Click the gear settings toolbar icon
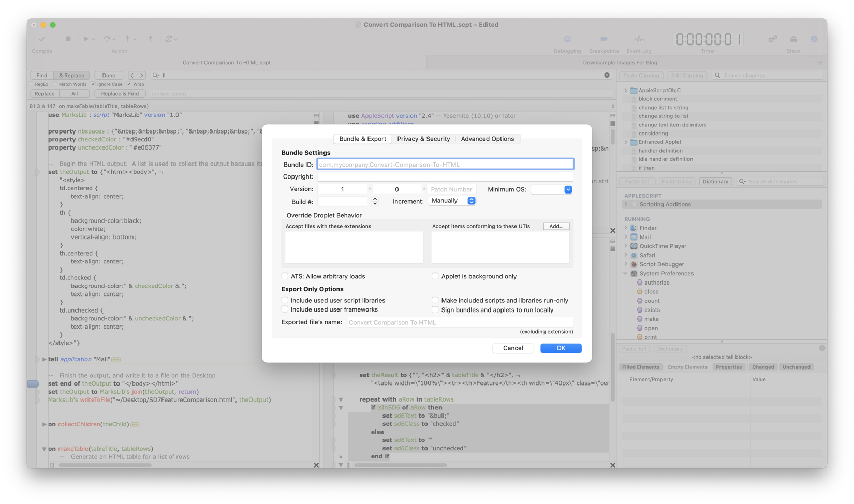The width and height of the screenshot is (854, 504). tap(772, 39)
